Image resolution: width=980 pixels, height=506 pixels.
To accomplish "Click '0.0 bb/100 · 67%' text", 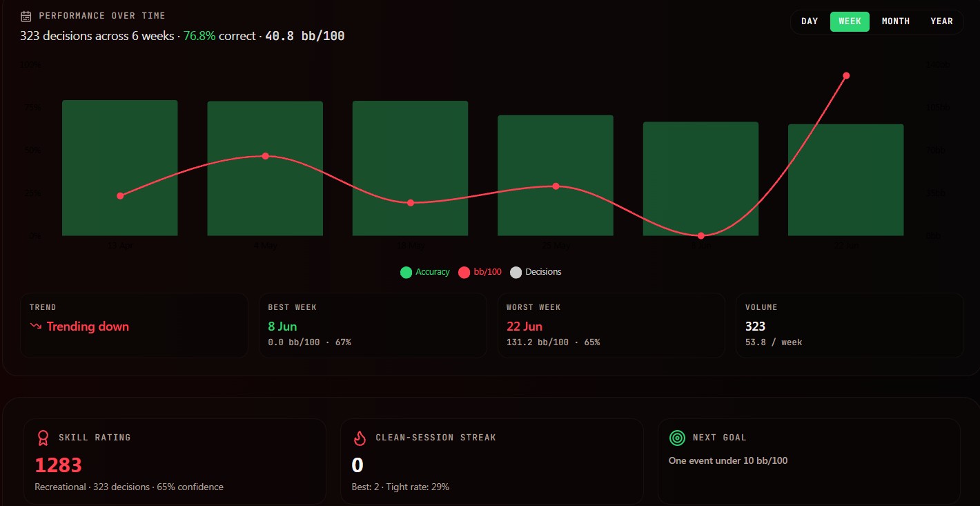I will pos(309,342).
